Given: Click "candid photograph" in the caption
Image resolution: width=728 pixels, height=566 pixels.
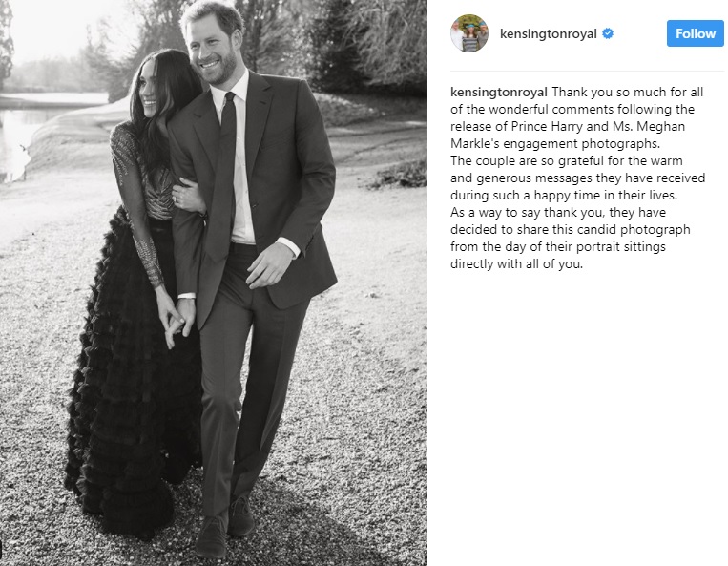Looking at the screenshot, I should [x=642, y=229].
